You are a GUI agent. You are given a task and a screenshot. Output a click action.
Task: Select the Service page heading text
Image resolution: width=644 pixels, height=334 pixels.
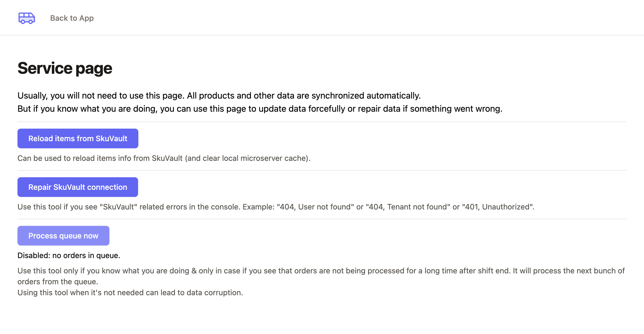(65, 68)
